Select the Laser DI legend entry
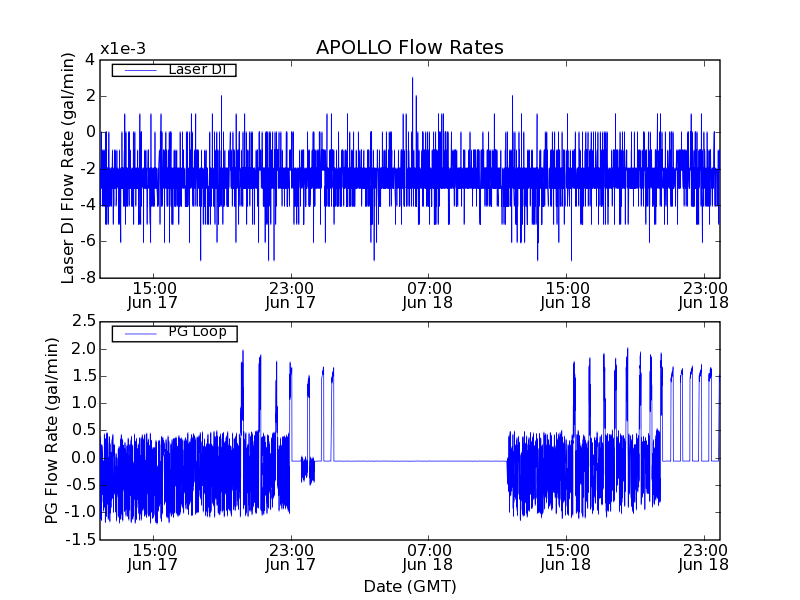Viewport: 800px width, 600px height. tap(174, 69)
